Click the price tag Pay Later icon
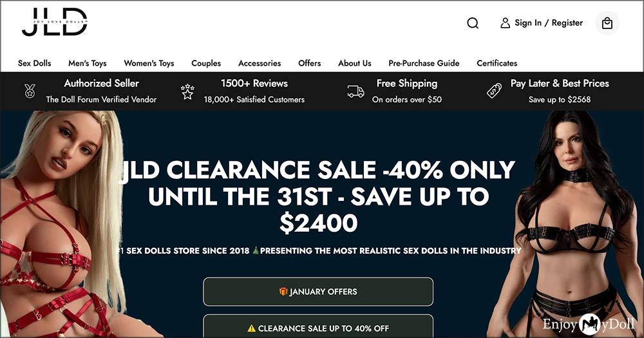The image size is (644, 338). 494,91
